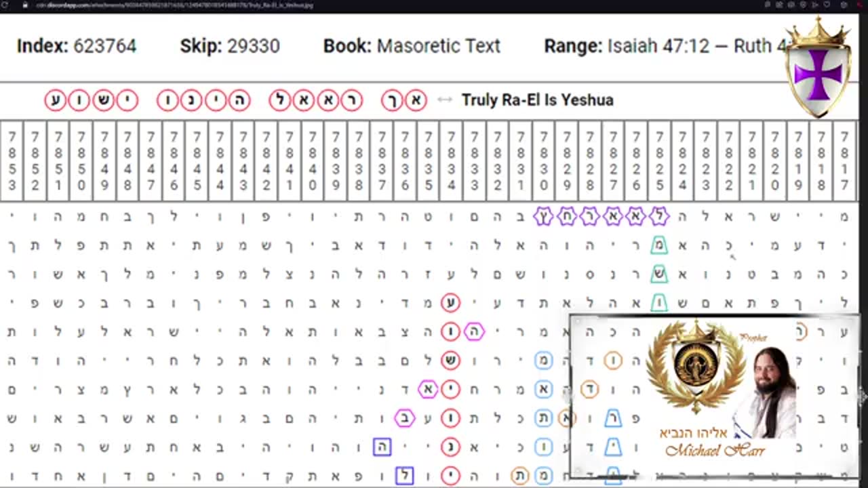This screenshot has width=868, height=488.
Task: Click the Hebrew caption 'אליהו הנביא'
Action: [693, 433]
